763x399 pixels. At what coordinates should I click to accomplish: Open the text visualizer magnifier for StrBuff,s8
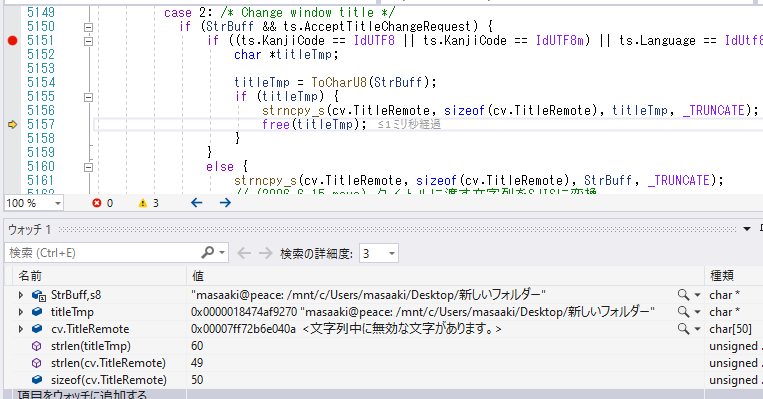[x=683, y=295]
